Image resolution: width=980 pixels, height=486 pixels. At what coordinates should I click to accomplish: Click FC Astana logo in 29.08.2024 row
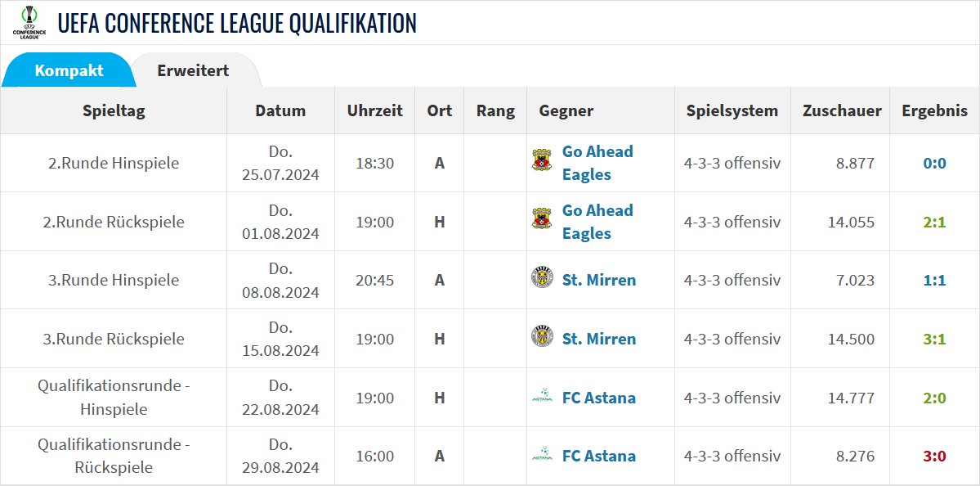coord(542,456)
